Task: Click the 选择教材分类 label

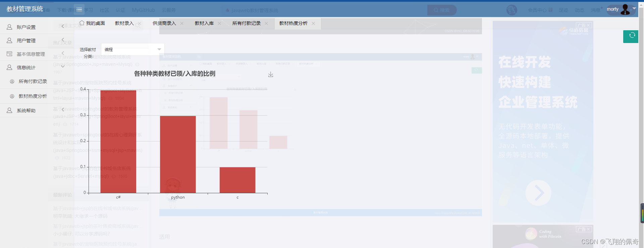Action: pyautogui.click(x=88, y=53)
